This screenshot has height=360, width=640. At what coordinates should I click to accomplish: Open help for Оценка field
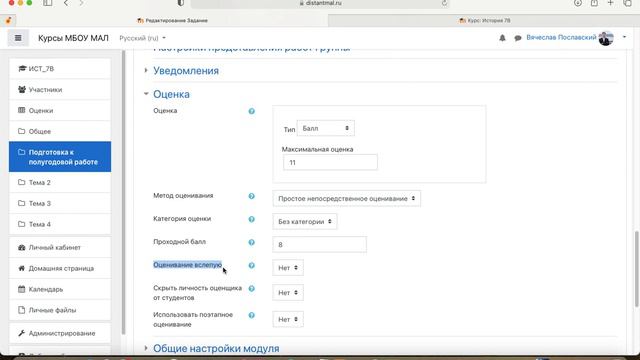pos(251,111)
